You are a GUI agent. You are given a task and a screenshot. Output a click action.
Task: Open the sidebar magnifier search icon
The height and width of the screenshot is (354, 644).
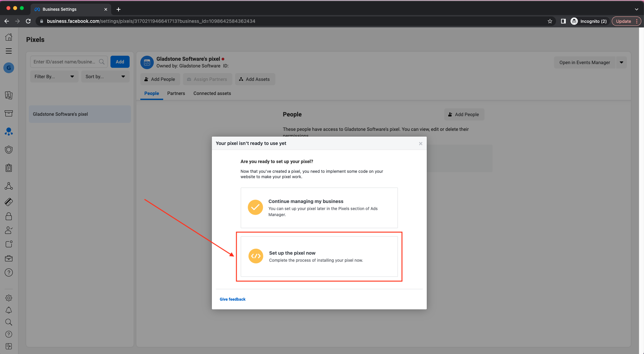9,322
